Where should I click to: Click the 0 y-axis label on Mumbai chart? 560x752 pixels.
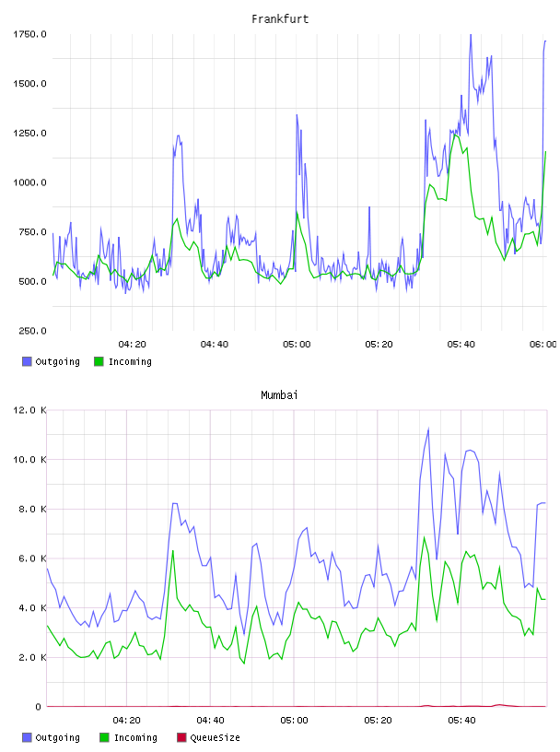(39, 707)
